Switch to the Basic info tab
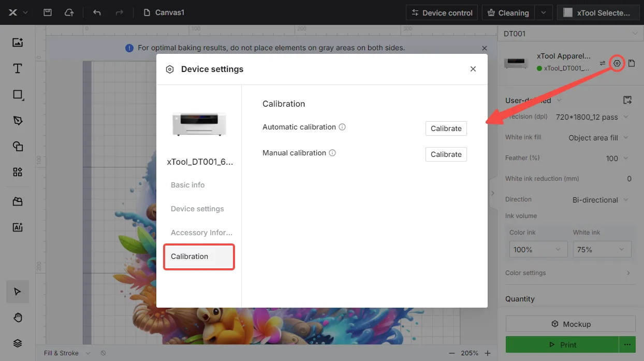Image resolution: width=644 pixels, height=361 pixels. 187,185
